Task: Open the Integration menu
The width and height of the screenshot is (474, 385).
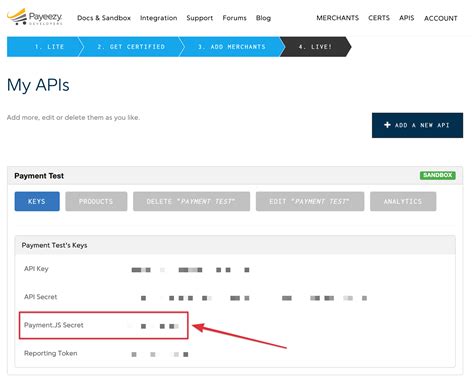Action: (x=158, y=18)
